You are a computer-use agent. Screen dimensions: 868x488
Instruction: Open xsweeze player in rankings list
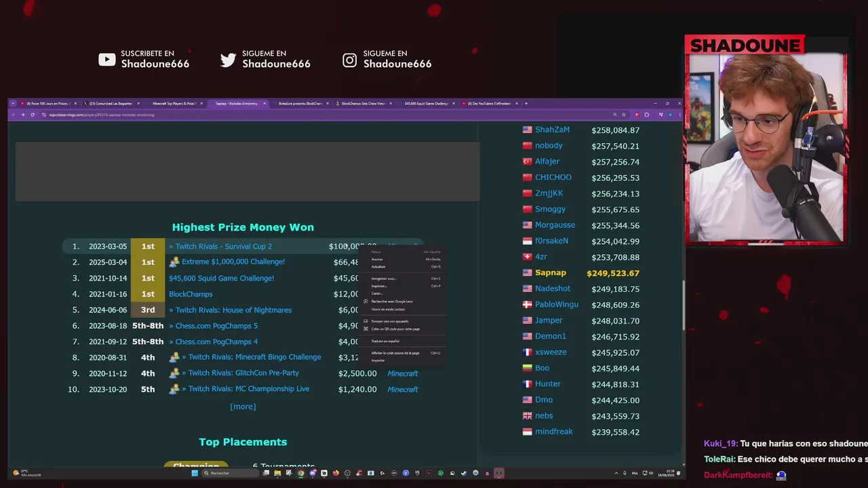tap(551, 352)
